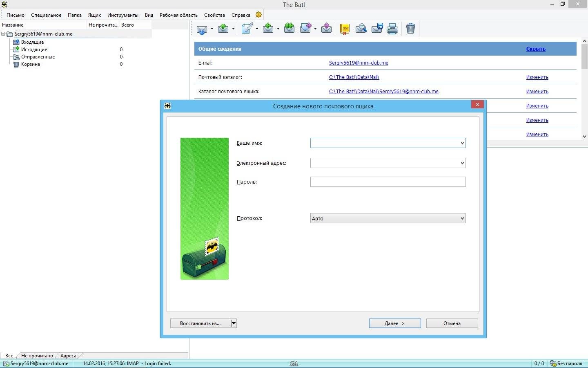This screenshot has height=368, width=588.
Task: Open the Восстановить из... arrow dropdown
Action: (x=234, y=323)
